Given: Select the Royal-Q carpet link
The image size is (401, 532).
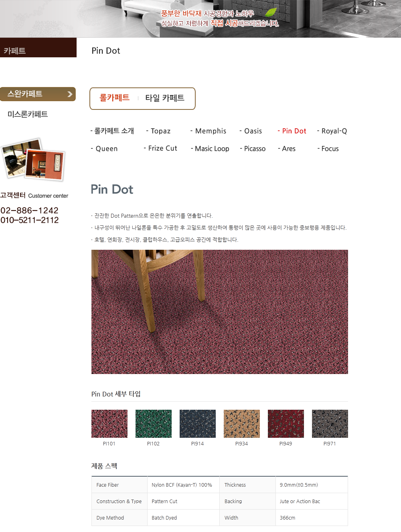Looking at the screenshot, I should coord(332,131).
